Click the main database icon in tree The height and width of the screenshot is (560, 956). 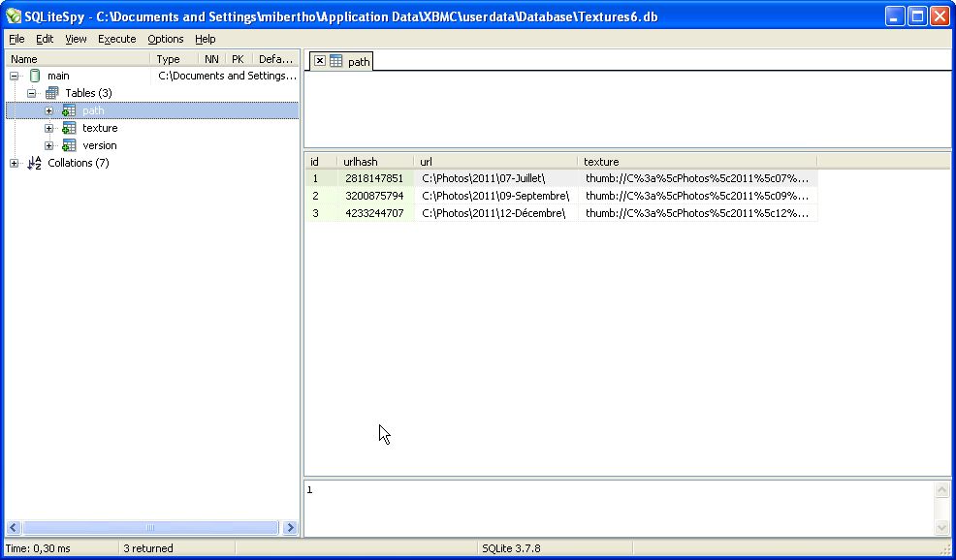coord(35,76)
